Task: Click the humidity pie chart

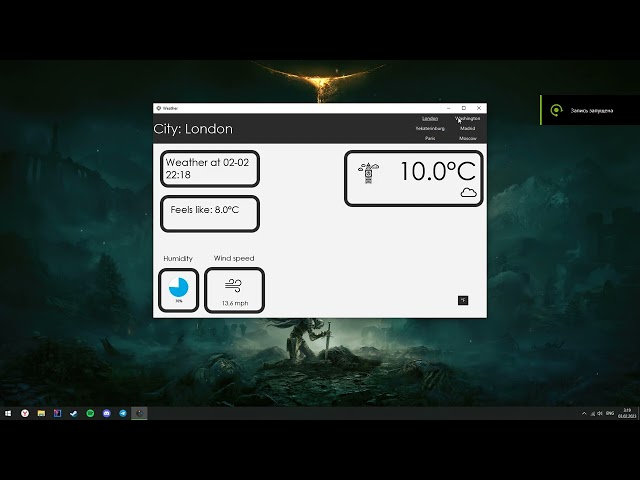Action: (178, 287)
